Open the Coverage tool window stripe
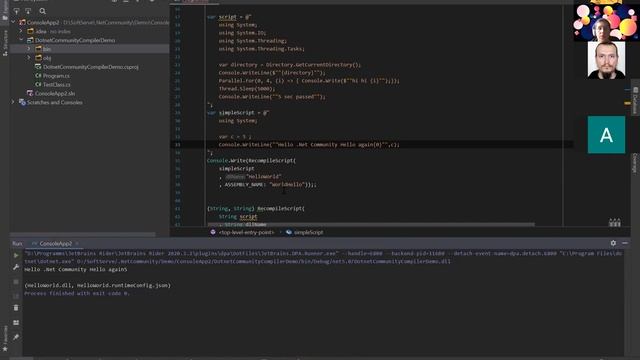This screenshot has height=360, width=640. (x=635, y=163)
